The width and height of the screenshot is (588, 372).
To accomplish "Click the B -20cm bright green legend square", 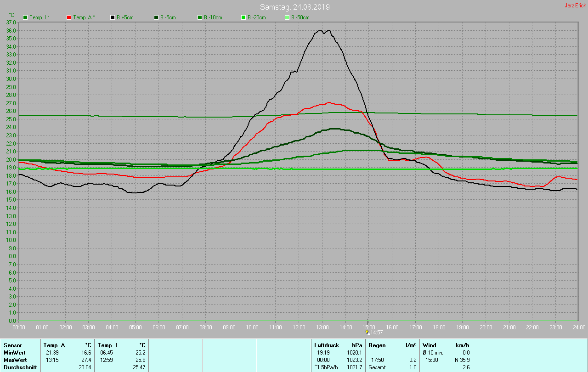I will click(x=243, y=17).
